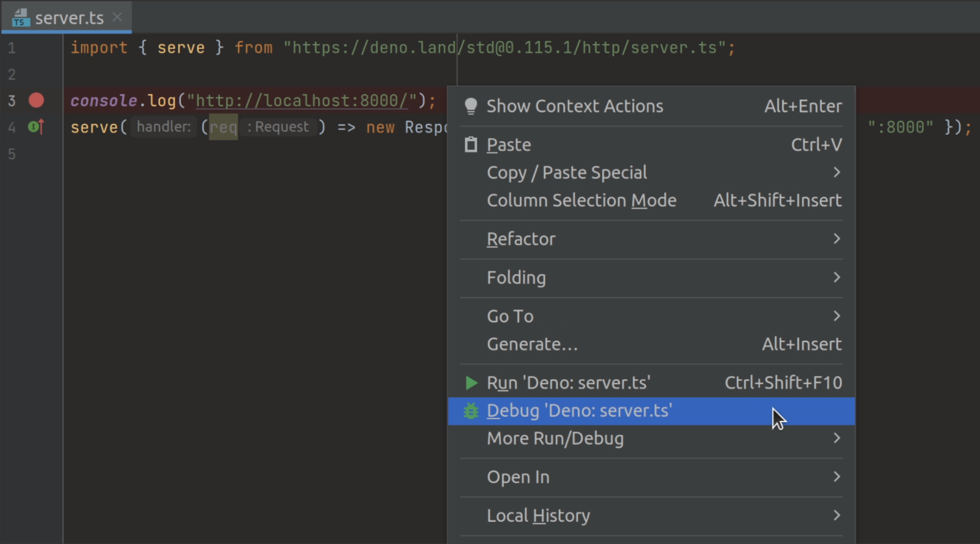Toggle the breakpoint on line 3
The height and width of the screenshot is (544, 980).
[36, 100]
